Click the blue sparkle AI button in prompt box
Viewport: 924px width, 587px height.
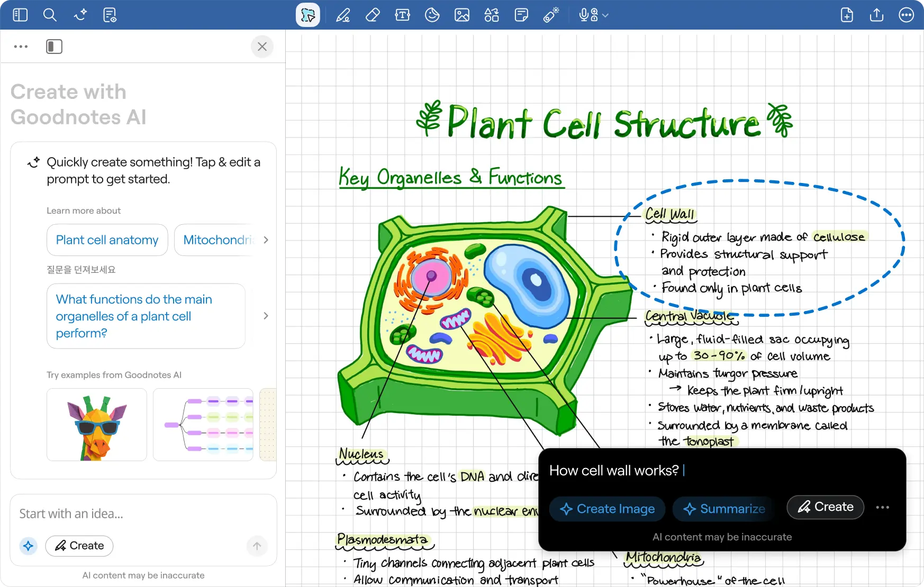[29, 546]
